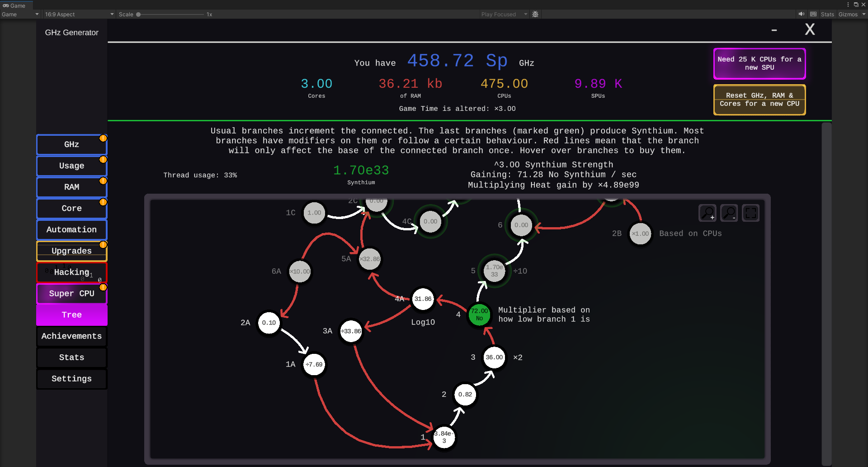
Task: Switch to the Hacking menu tab
Action: [72, 272]
